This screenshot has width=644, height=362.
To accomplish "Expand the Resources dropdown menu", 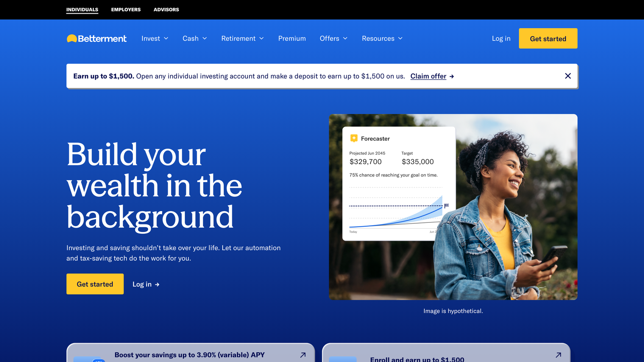I will (382, 39).
